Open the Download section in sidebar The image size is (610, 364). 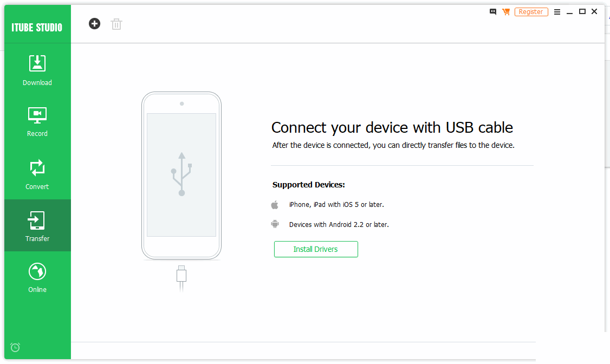[x=37, y=70]
